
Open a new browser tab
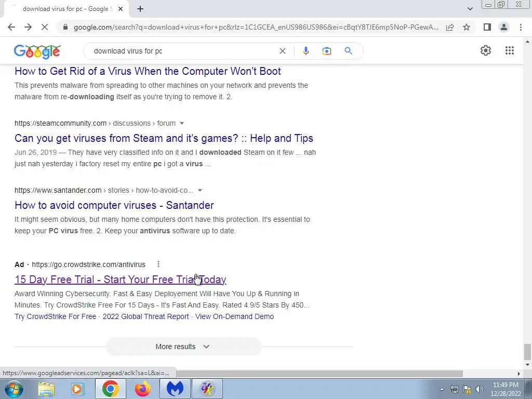point(140,9)
